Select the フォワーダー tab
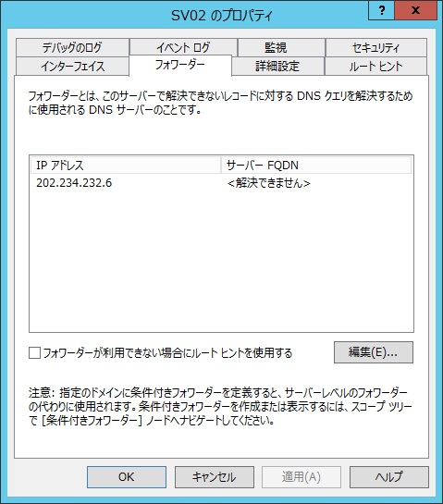 pyautogui.click(x=180, y=66)
